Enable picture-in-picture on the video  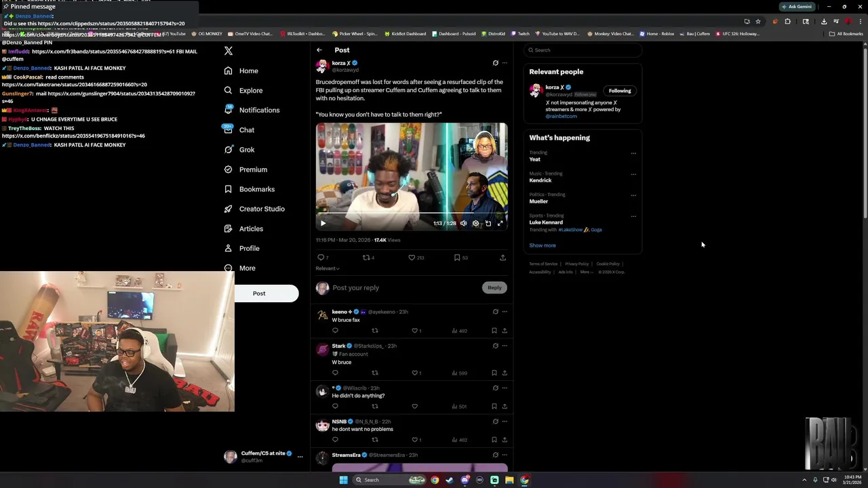point(488,223)
